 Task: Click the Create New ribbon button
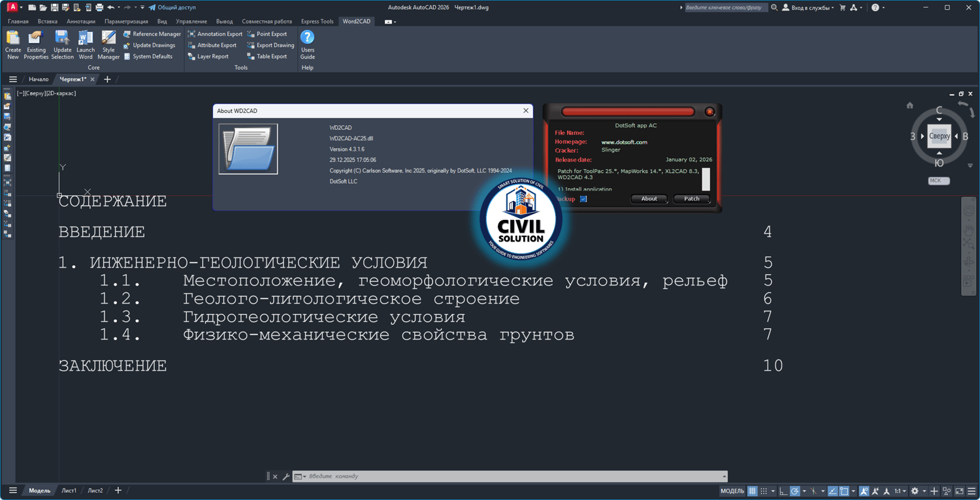click(x=12, y=44)
